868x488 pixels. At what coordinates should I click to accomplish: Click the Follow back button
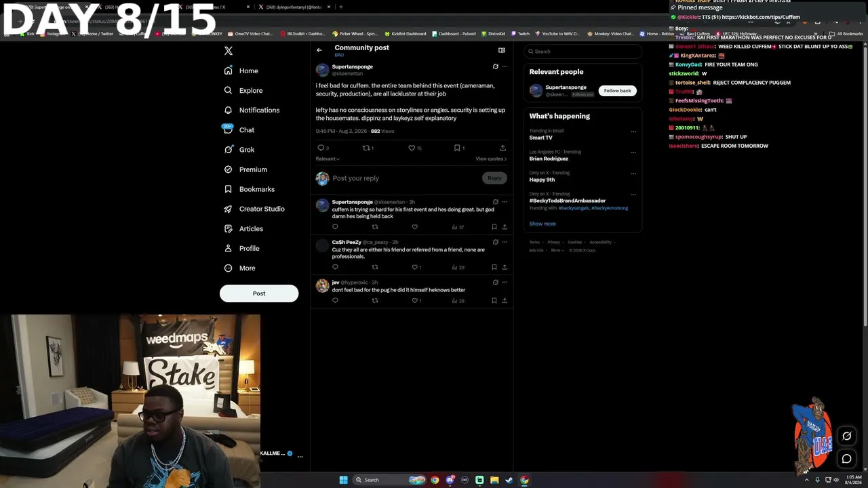[x=617, y=91]
